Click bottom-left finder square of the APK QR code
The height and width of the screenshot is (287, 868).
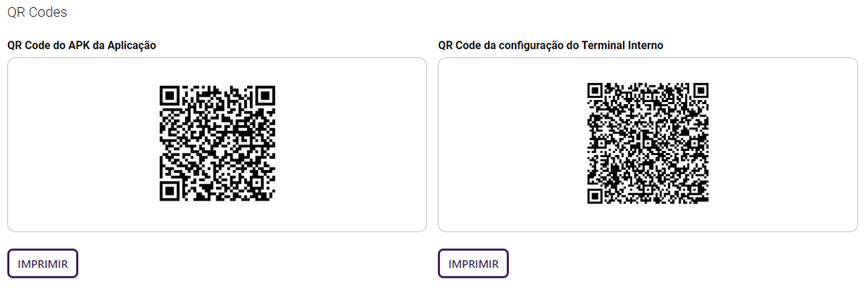pyautogui.click(x=169, y=191)
